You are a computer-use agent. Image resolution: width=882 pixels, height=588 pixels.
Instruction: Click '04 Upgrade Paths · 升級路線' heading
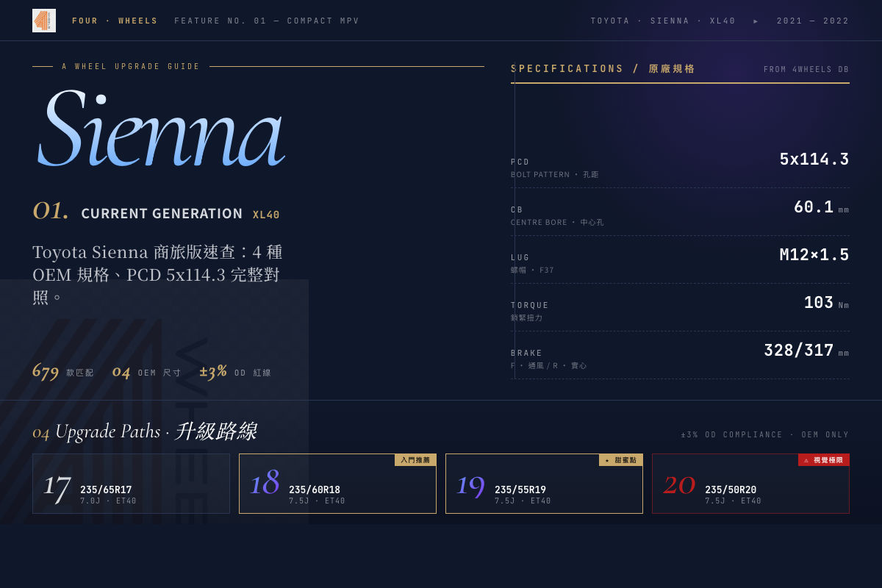coord(145,431)
